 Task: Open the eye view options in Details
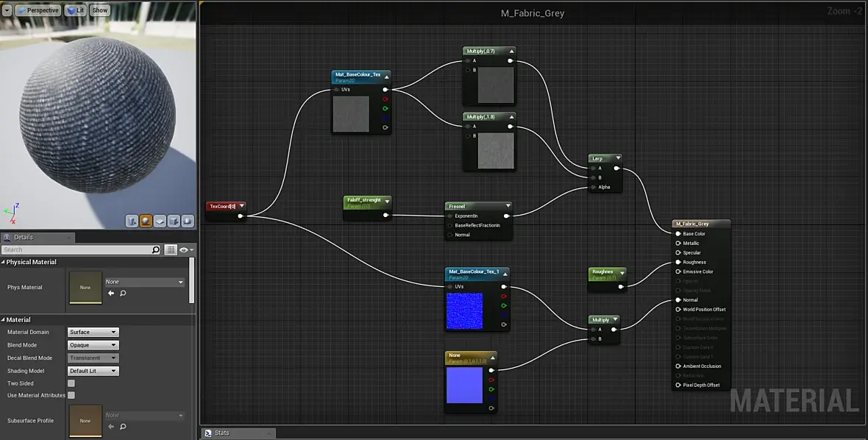pyautogui.click(x=186, y=249)
